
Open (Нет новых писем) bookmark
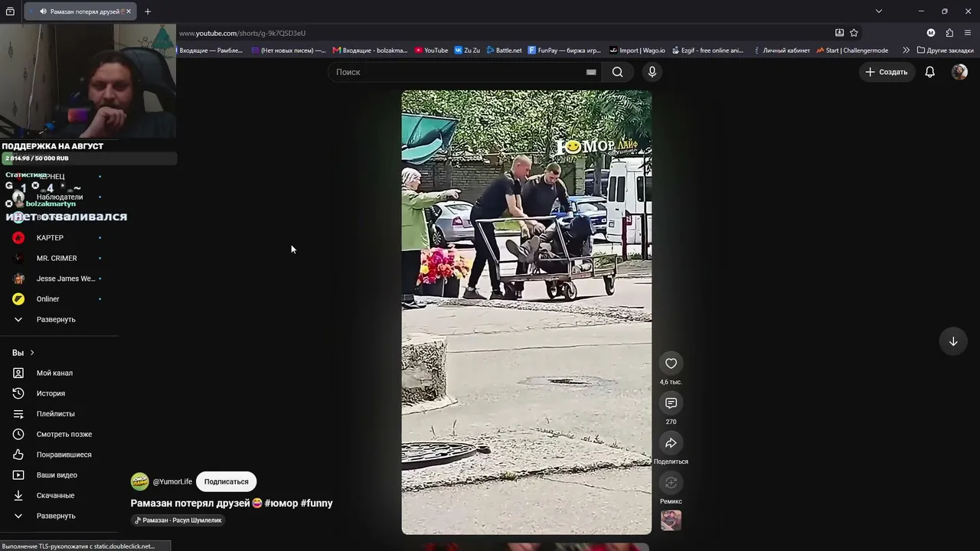click(288, 51)
